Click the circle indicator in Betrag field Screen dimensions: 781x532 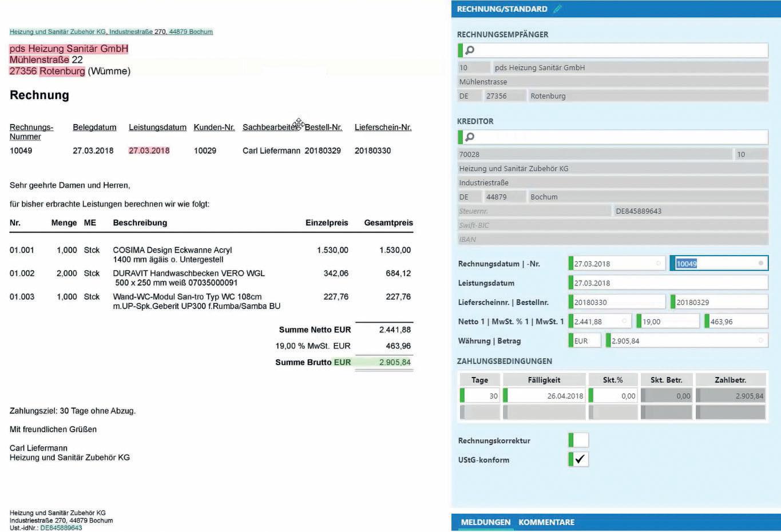760,341
